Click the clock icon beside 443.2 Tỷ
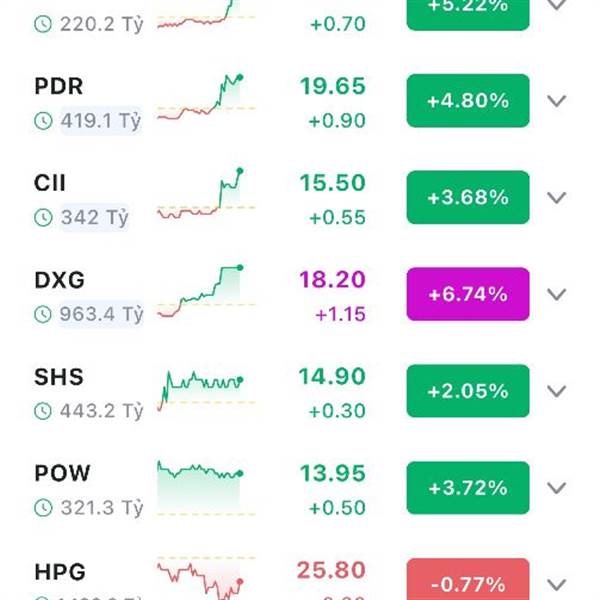The width and height of the screenshot is (600, 600). tap(43, 411)
